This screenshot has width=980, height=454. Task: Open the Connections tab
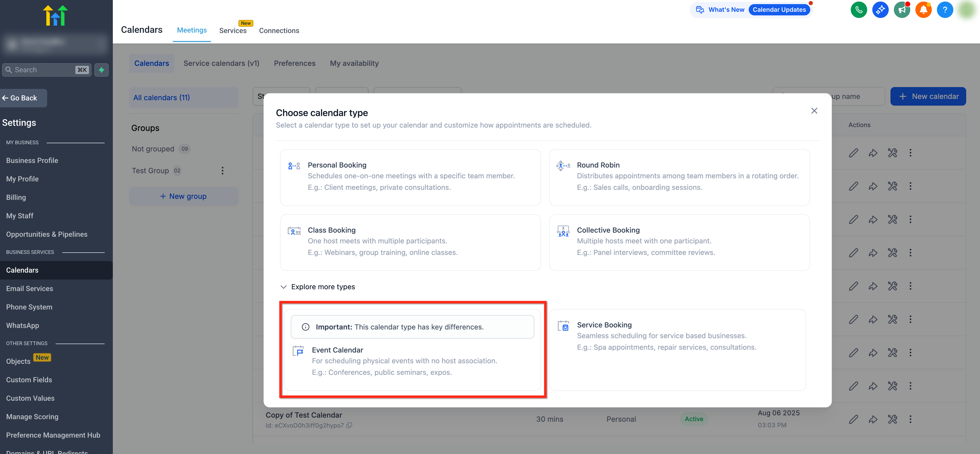pos(279,31)
